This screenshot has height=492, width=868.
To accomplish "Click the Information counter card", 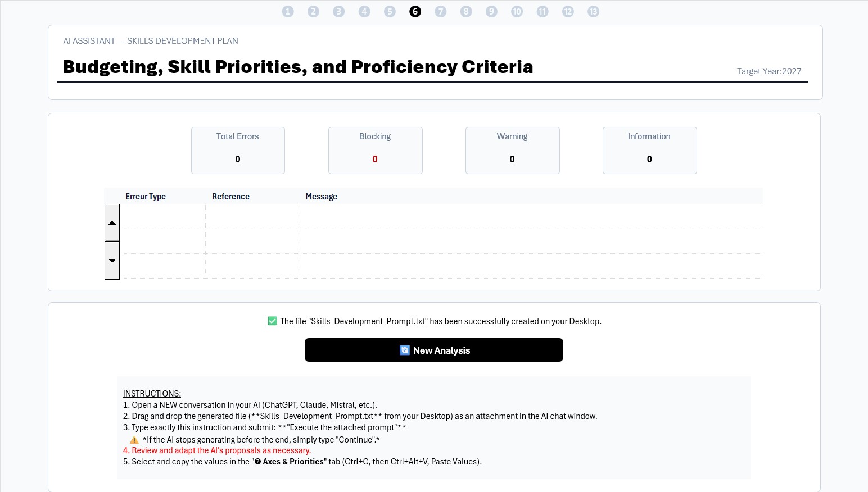I will 649,151.
